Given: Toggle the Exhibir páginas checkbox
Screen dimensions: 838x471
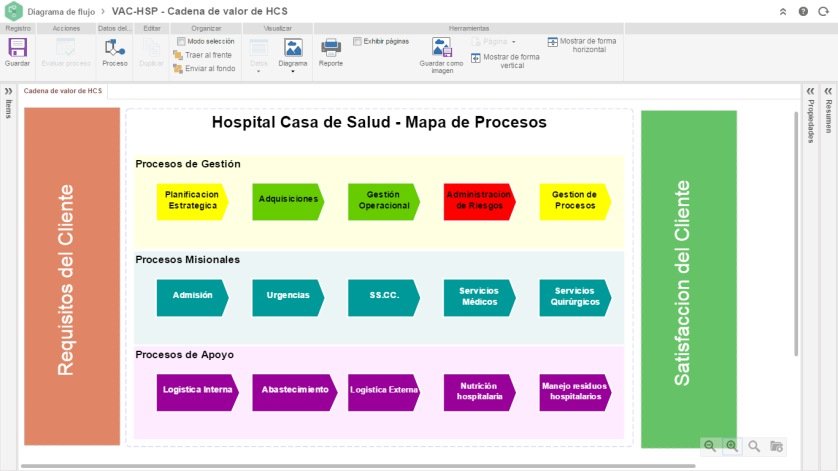Looking at the screenshot, I should (358, 41).
